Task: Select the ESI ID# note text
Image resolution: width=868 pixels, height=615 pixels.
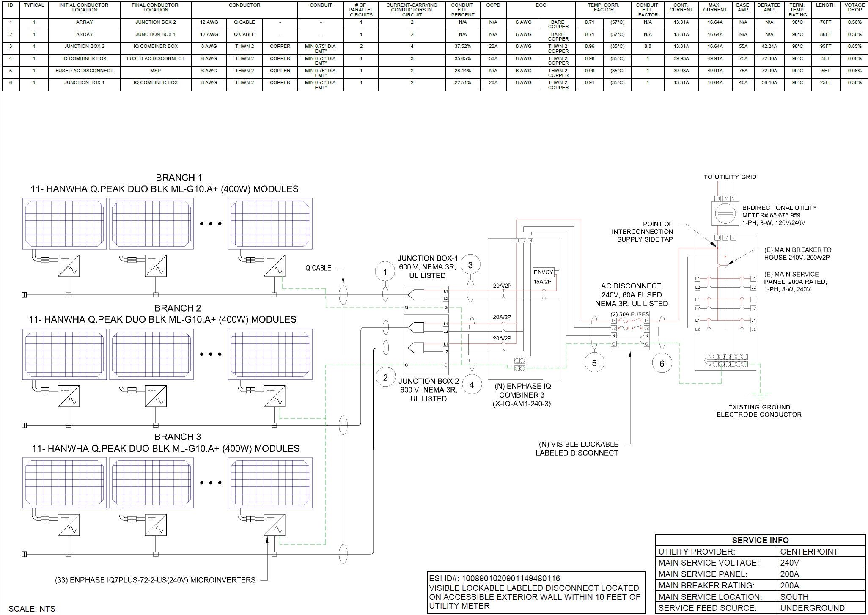Action: point(494,578)
